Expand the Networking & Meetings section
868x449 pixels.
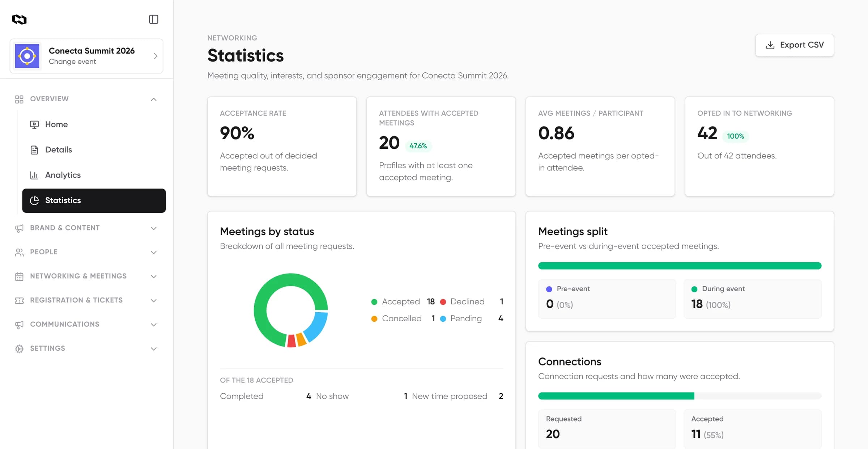[x=86, y=276]
